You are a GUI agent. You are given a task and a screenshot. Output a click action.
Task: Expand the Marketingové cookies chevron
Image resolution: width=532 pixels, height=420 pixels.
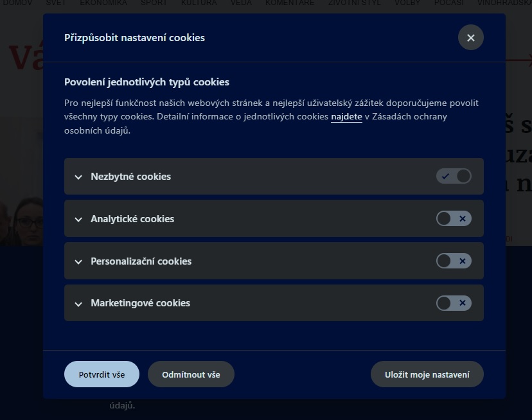[x=78, y=304]
